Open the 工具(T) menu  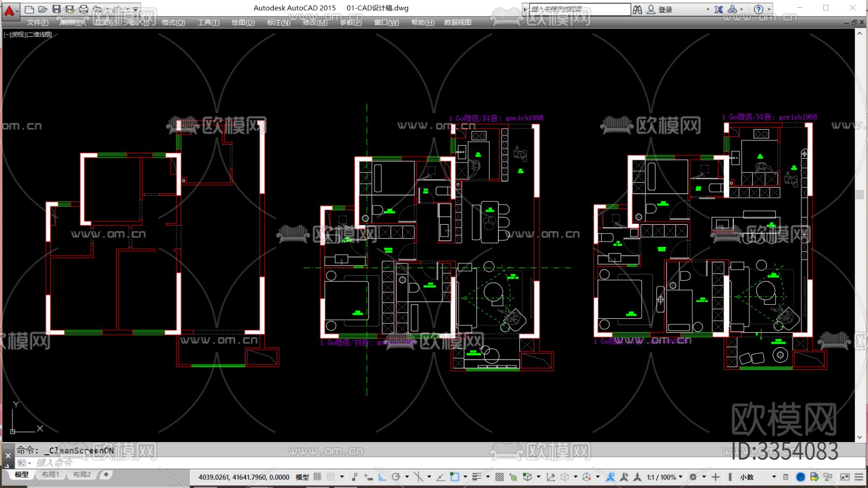(208, 22)
